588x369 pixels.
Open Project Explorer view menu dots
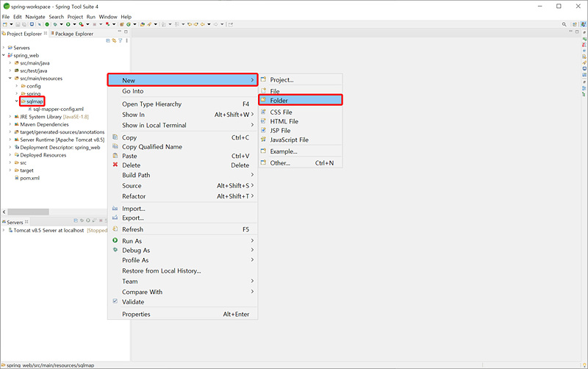[x=126, y=40]
